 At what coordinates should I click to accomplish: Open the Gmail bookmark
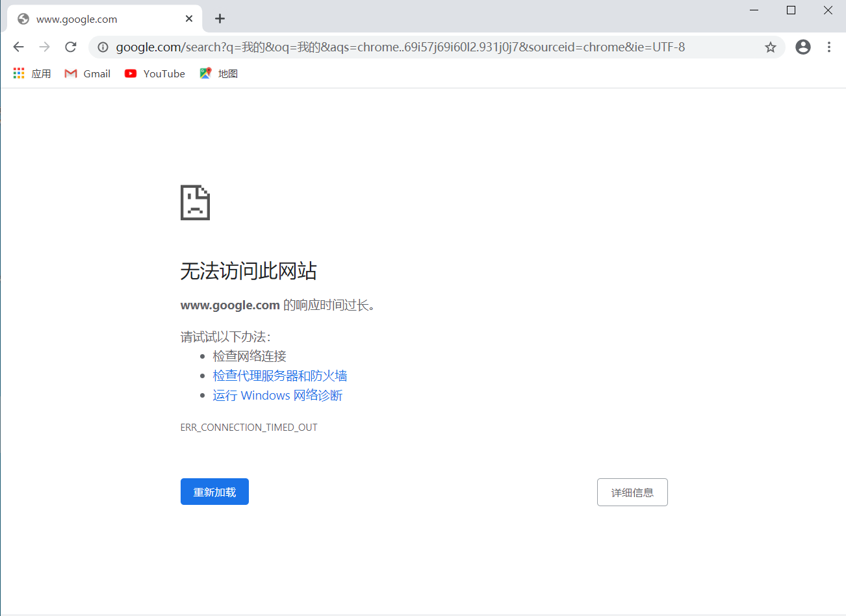click(88, 73)
